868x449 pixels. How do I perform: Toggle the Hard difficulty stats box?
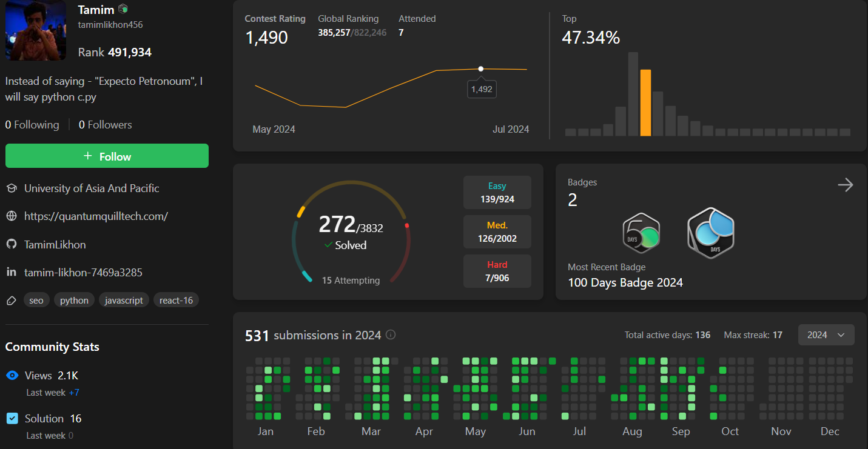coord(497,271)
